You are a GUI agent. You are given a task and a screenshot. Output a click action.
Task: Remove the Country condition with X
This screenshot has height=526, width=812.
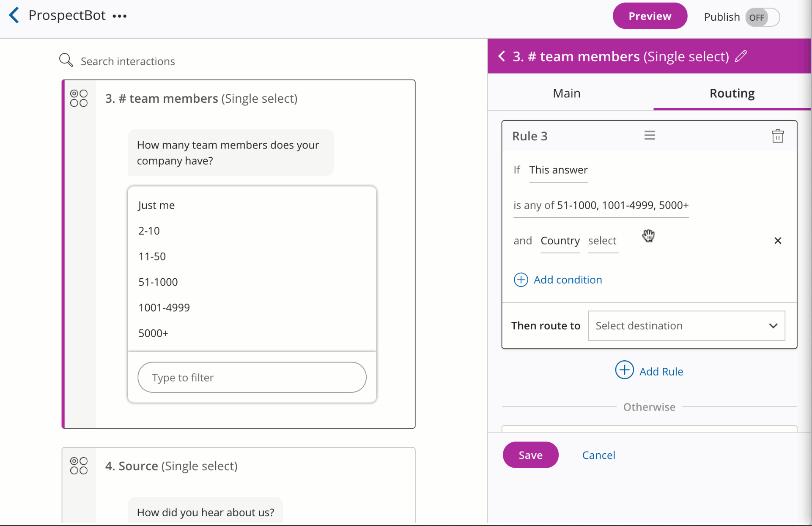coord(777,241)
